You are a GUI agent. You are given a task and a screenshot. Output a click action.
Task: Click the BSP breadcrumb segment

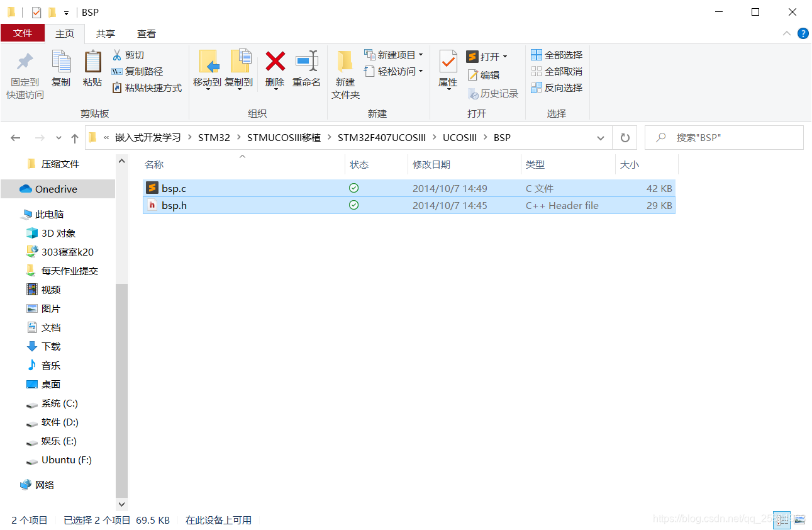coord(502,137)
